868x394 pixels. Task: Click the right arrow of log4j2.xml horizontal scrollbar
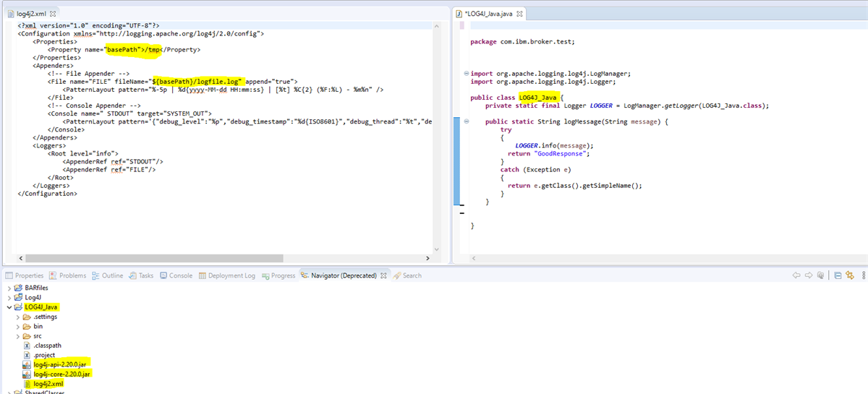426,257
